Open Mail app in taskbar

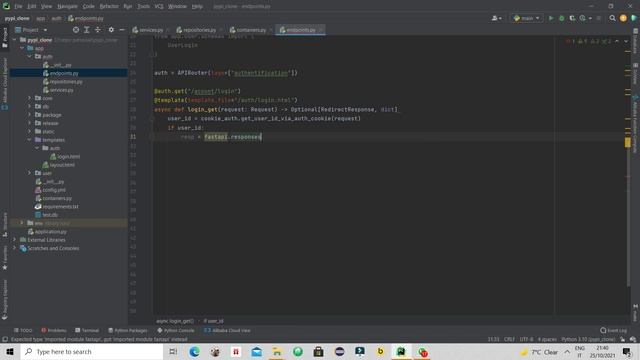click(x=257, y=351)
